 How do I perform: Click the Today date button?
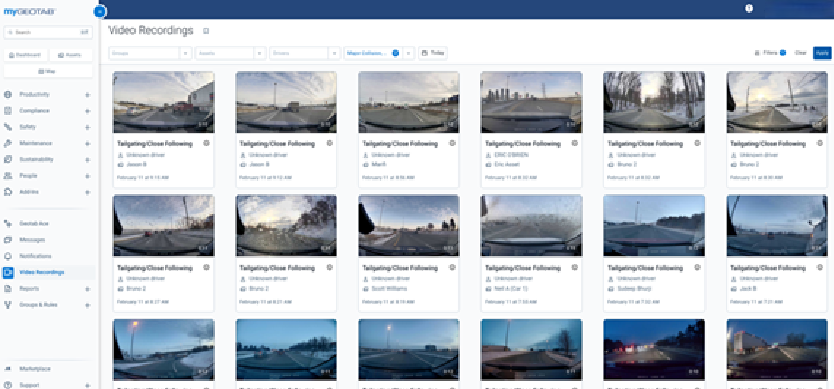tap(432, 53)
